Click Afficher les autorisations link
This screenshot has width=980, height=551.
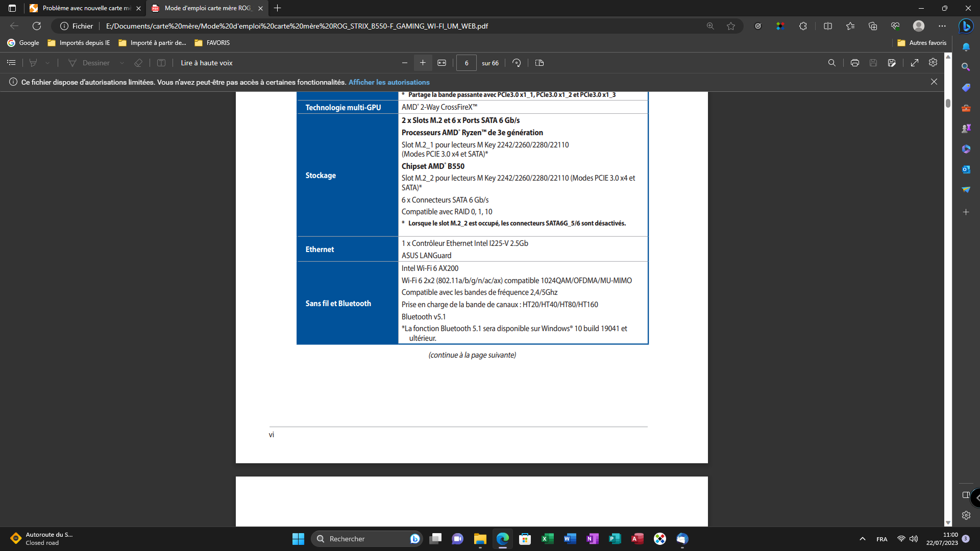[x=389, y=82]
